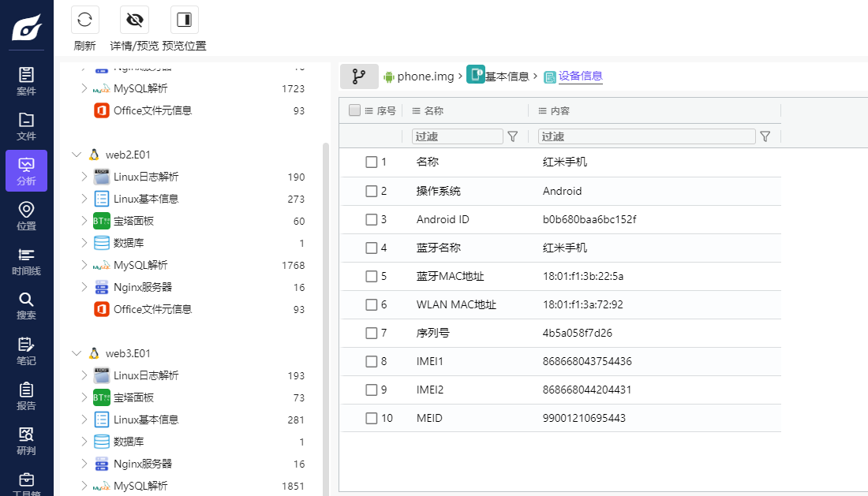Open the 案件 sidebar section
The height and width of the screenshot is (496, 868).
point(26,81)
